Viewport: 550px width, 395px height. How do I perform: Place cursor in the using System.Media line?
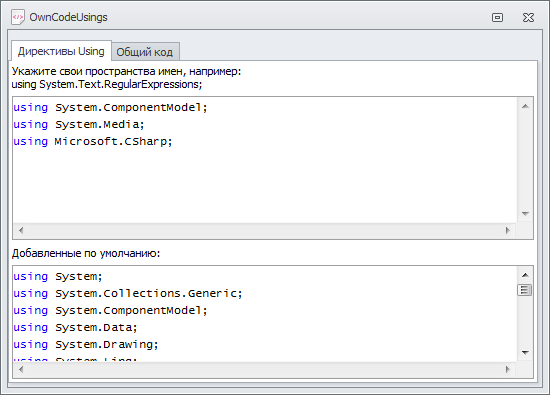[x=79, y=125]
